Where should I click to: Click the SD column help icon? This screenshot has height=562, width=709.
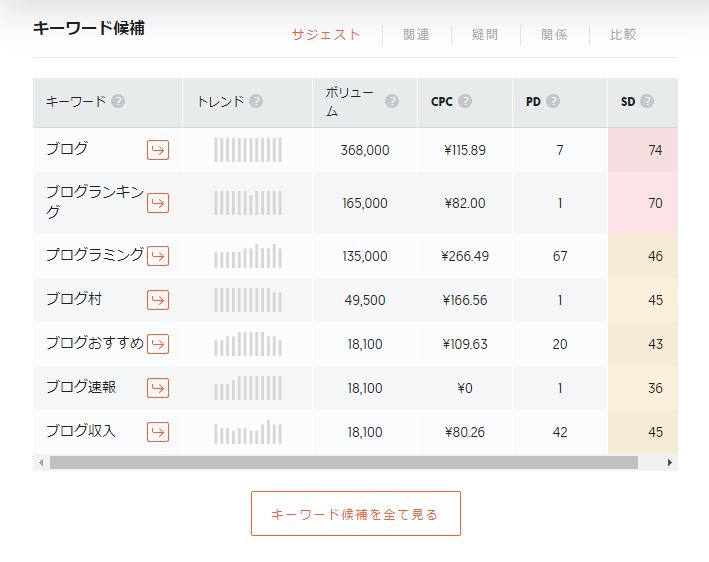click(647, 101)
